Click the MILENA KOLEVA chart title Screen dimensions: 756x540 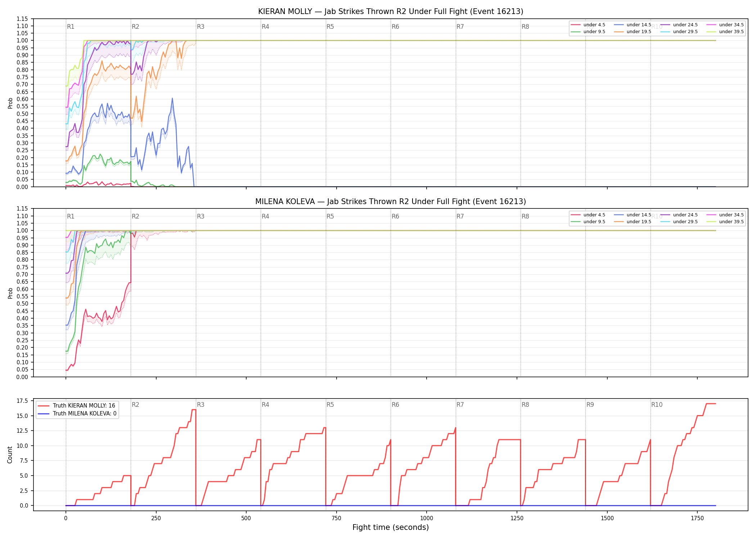click(x=391, y=202)
